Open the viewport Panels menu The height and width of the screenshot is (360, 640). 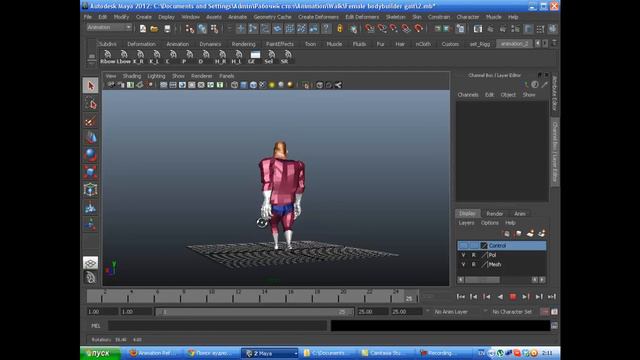[227, 76]
